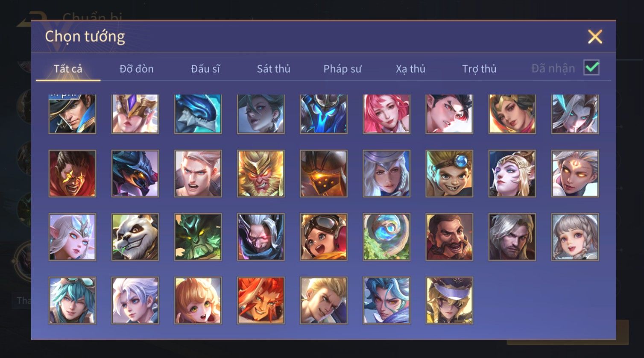
Task: Show the Sát thủ hero list
Action: [274, 69]
